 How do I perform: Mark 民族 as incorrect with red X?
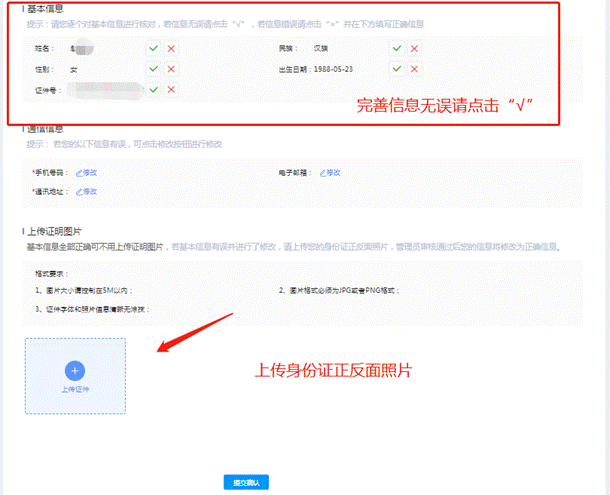(415, 48)
